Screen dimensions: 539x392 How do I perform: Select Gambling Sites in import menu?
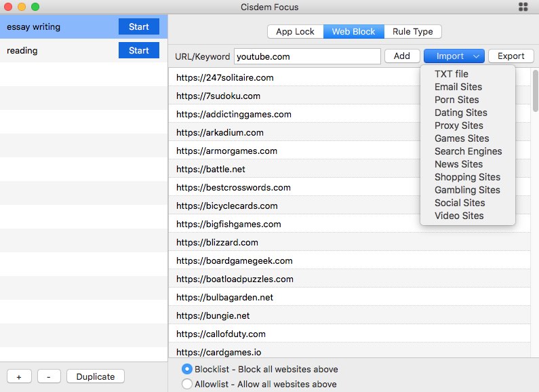pyautogui.click(x=467, y=190)
